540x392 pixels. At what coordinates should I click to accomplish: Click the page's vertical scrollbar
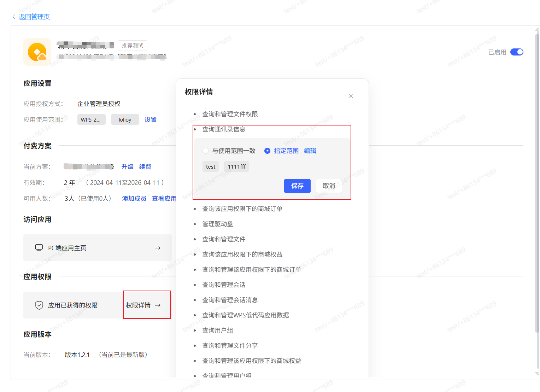tap(537, 177)
